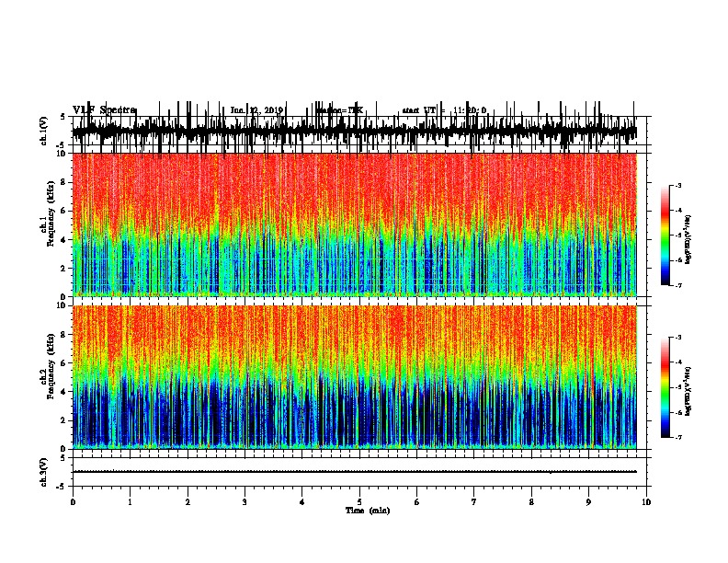Click the time axis tick label '0'

coord(73,502)
